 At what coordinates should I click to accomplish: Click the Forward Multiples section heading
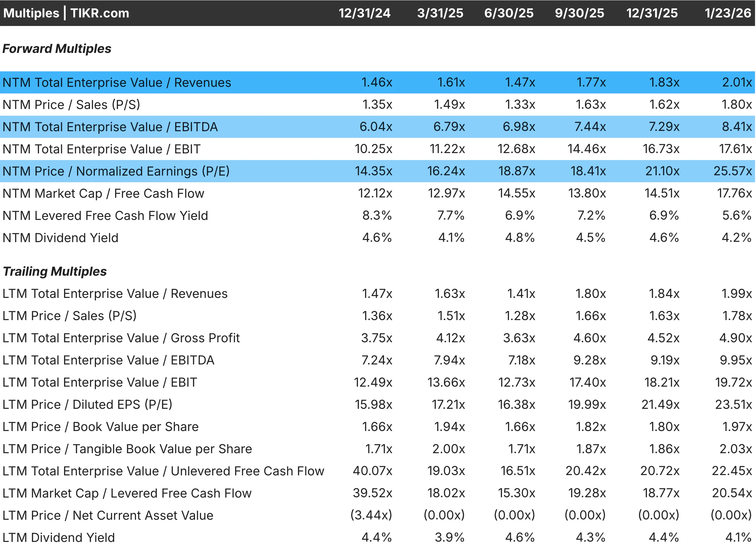[57, 48]
